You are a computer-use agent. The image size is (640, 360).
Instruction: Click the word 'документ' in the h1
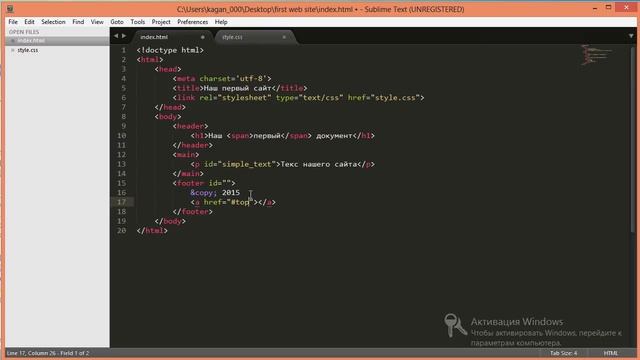pyautogui.click(x=334, y=136)
